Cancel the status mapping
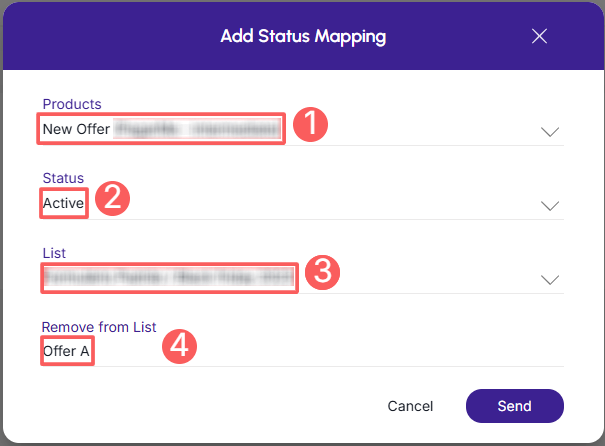Screen dimensions: 605x446 coord(410,406)
